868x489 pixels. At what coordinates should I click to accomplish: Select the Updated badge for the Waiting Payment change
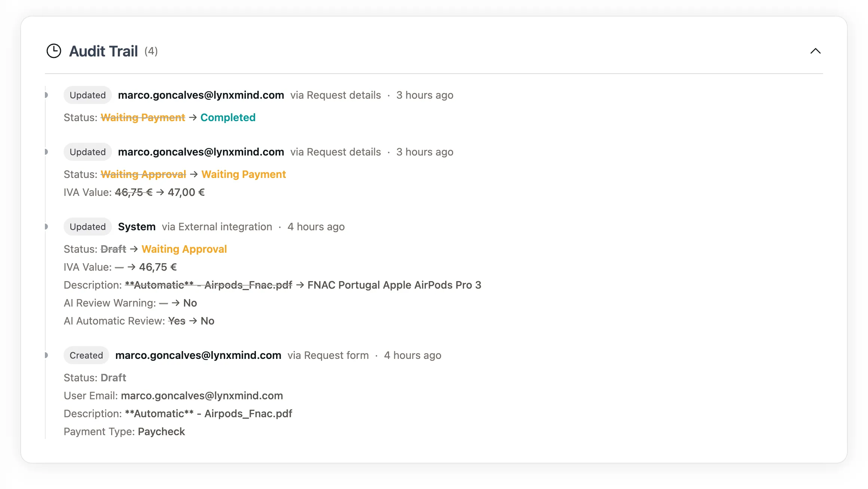point(88,152)
